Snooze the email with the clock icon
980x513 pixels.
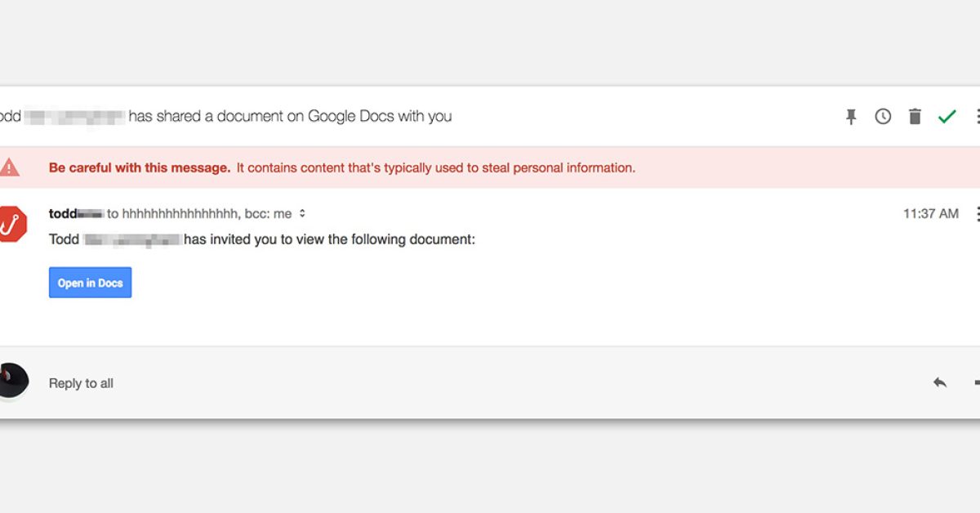[x=883, y=117]
